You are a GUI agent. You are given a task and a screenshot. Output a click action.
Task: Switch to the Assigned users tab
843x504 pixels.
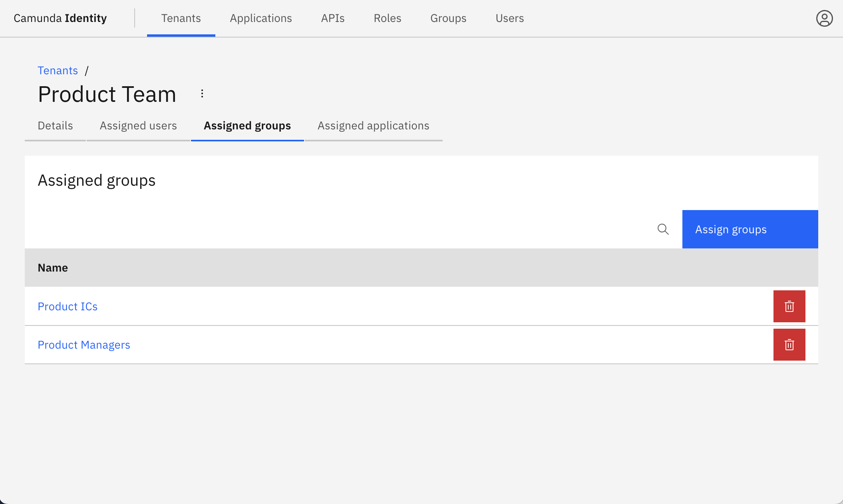[138, 125]
